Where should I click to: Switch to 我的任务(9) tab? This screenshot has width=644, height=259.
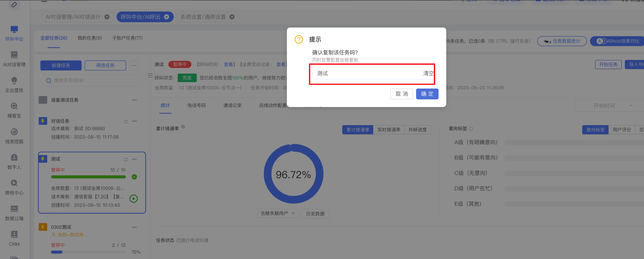click(x=90, y=38)
